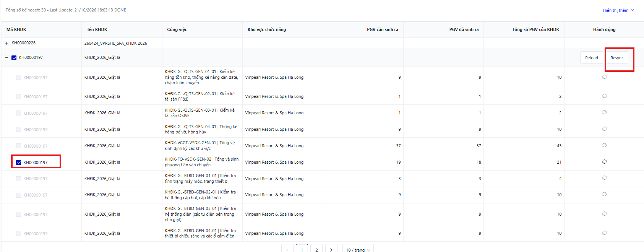
Task: Expand the KH00000226 plan row
Action: [x=6, y=44]
